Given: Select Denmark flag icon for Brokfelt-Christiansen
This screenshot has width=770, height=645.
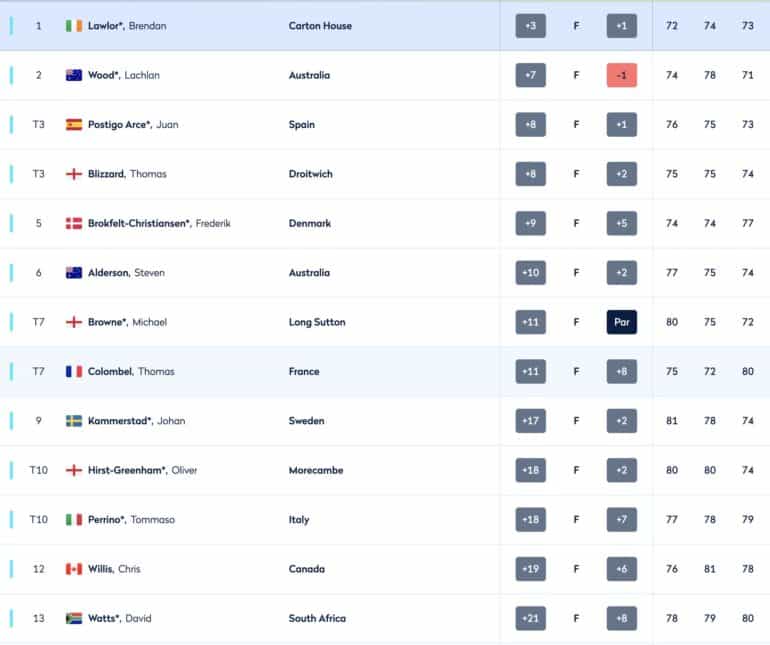Looking at the screenshot, I should 74,224.
